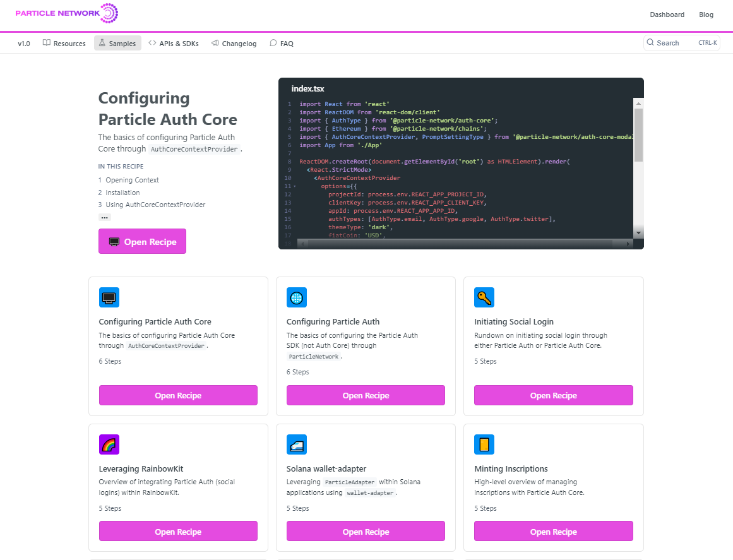Viewport: 733px width, 560px height.
Task: Click the code editor scroll up arrow
Action: pos(638,104)
